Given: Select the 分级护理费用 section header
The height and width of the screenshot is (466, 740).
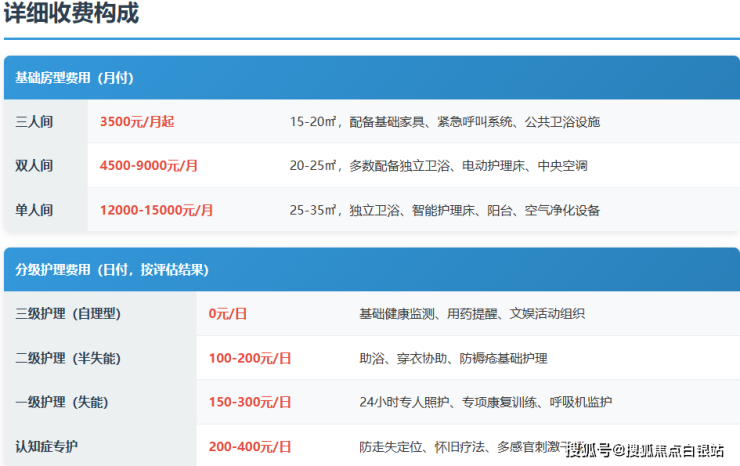Looking at the screenshot, I should [x=111, y=270].
